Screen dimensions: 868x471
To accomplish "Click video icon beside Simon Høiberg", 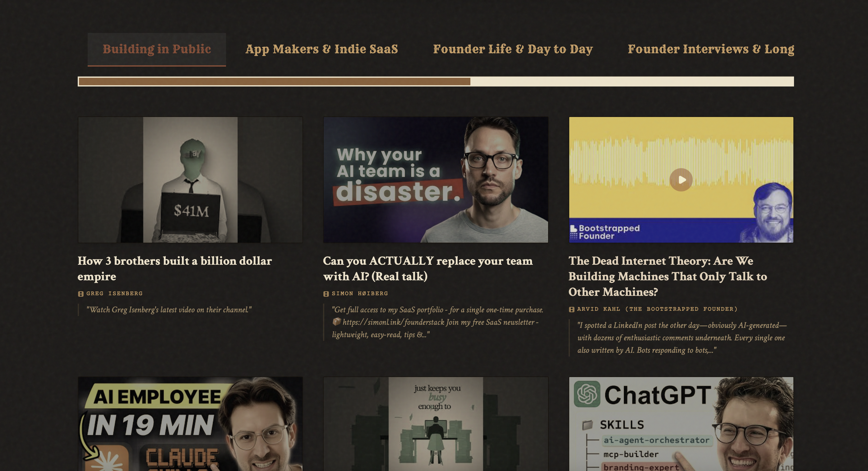I will [326, 294].
